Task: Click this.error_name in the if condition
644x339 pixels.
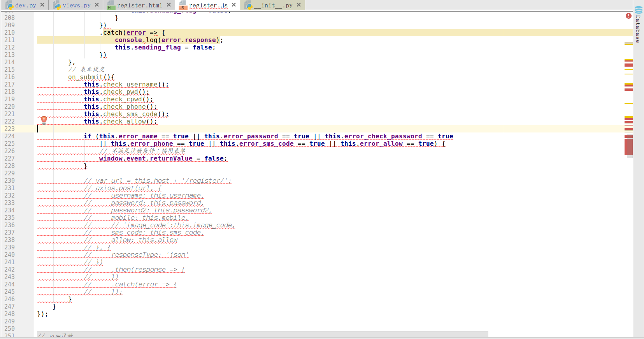Action: click(128, 136)
